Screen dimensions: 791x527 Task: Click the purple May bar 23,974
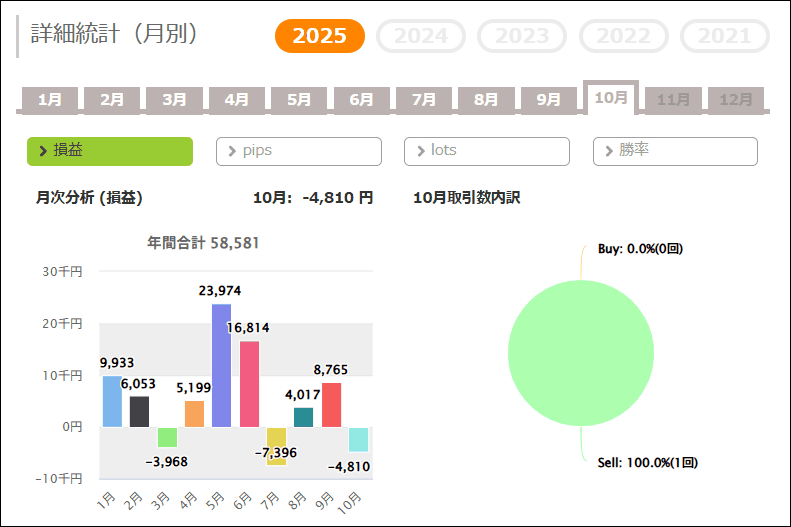222,365
